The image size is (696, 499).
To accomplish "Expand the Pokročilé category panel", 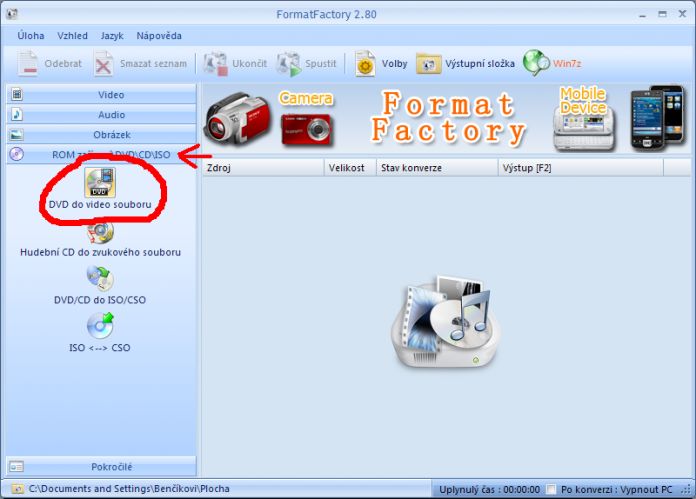I will (101, 467).
